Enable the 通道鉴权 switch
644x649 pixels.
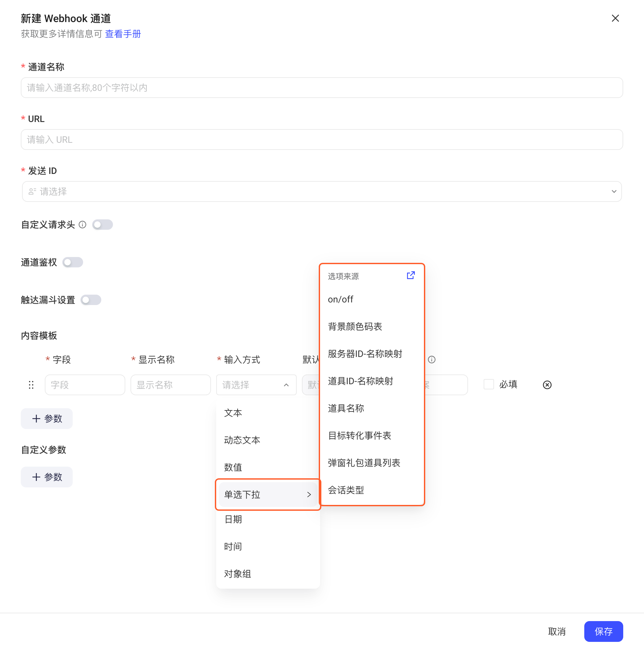click(x=73, y=262)
